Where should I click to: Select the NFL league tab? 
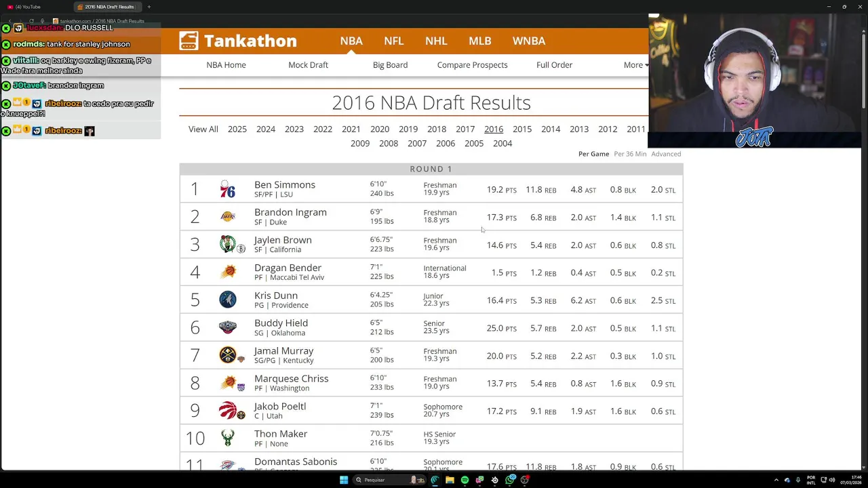point(393,41)
